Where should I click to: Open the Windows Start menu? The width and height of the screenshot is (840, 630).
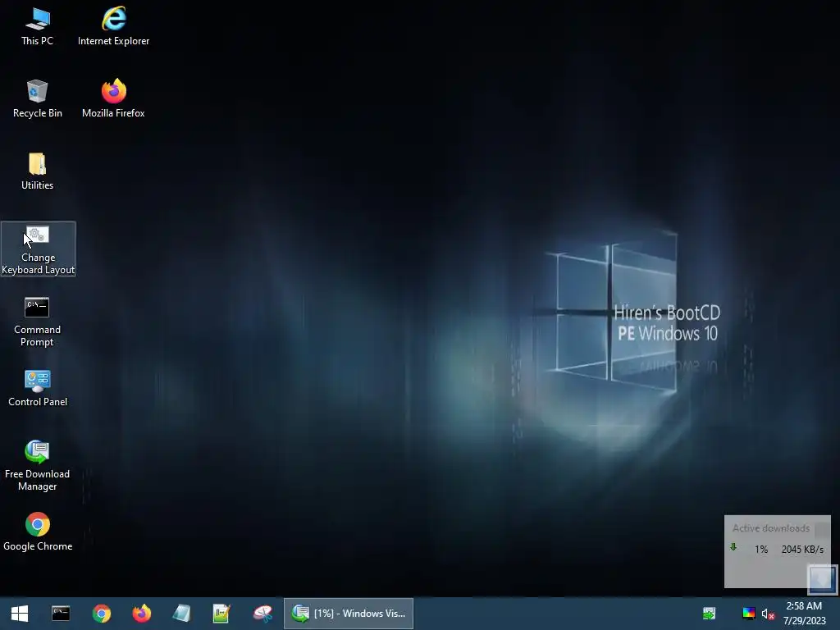20,614
